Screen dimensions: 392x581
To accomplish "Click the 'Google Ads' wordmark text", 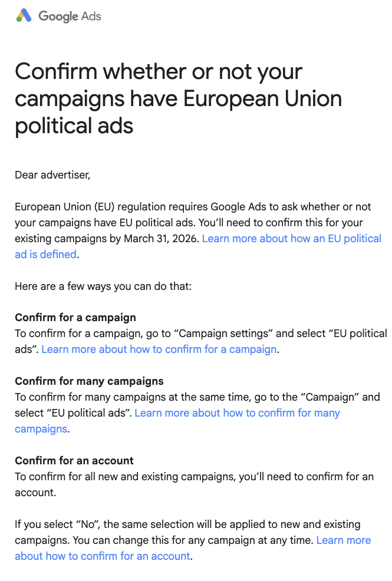I will click(x=70, y=16).
